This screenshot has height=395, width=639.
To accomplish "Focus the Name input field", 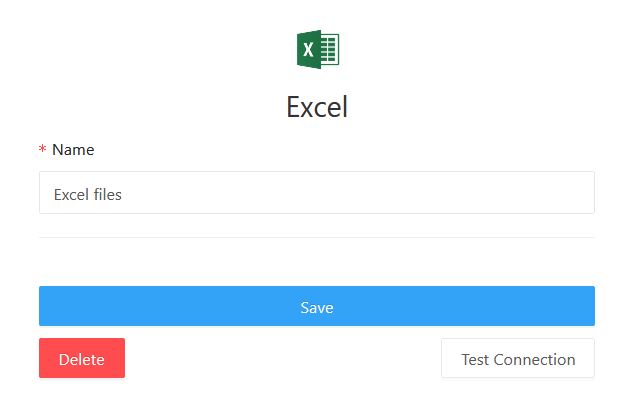I will click(x=317, y=192).
